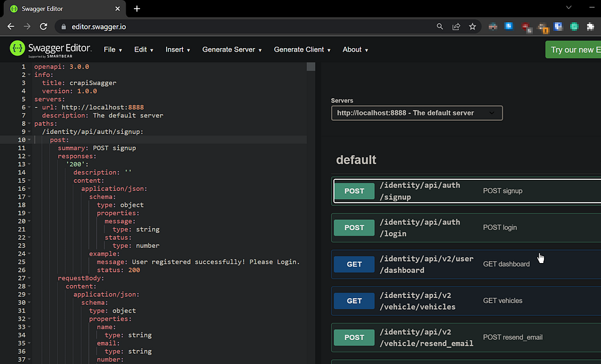Open the About menu

355,49
